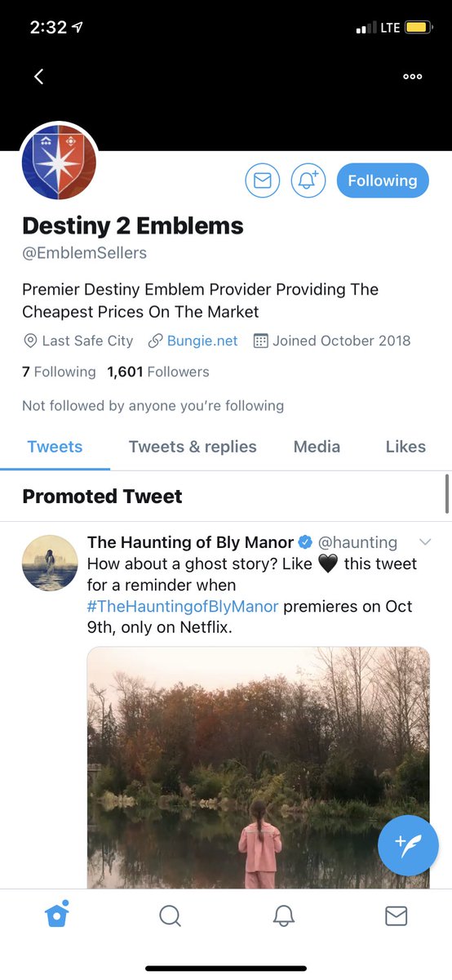452x980 pixels.
Task: View the 7 Following list
Action: [59, 372]
